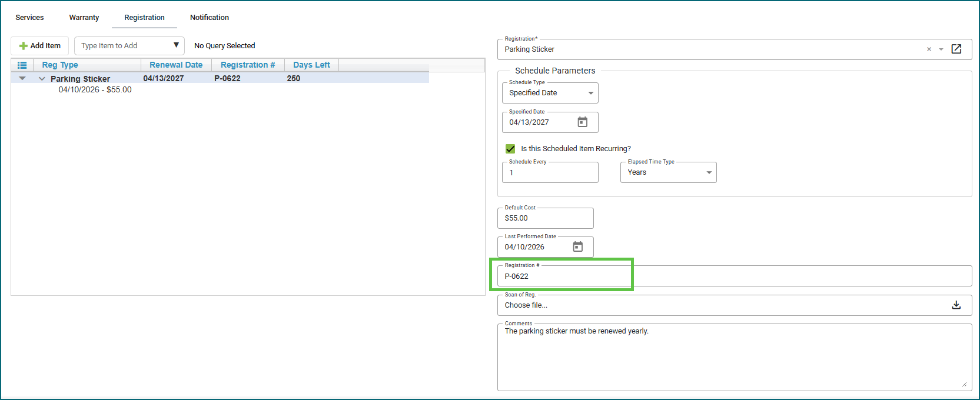Open the Elapsed Time Type dropdown
980x400 pixels.
coord(669,172)
